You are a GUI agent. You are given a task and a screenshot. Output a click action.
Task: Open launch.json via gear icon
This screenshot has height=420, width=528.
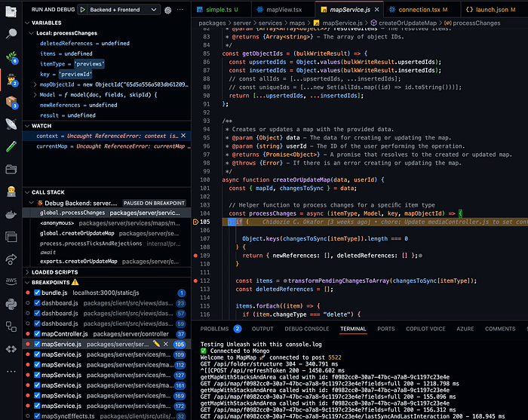pos(167,10)
